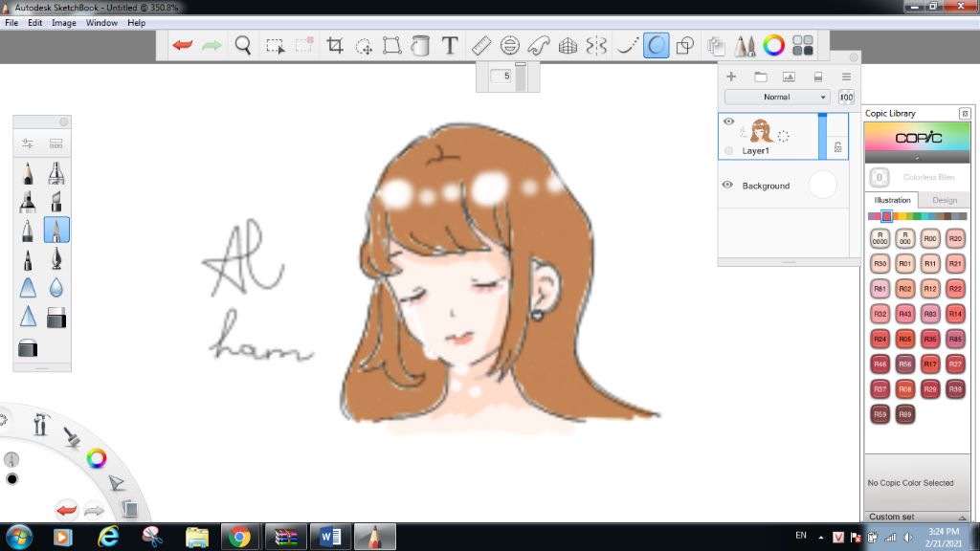This screenshot has width=980, height=551.
Task: Choose Copic swatch R14
Action: coord(955,314)
